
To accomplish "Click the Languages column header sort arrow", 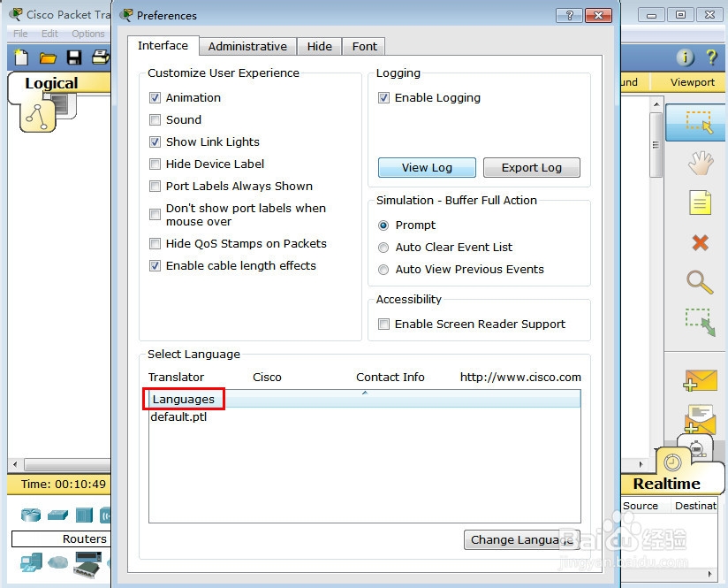I will pos(365,393).
